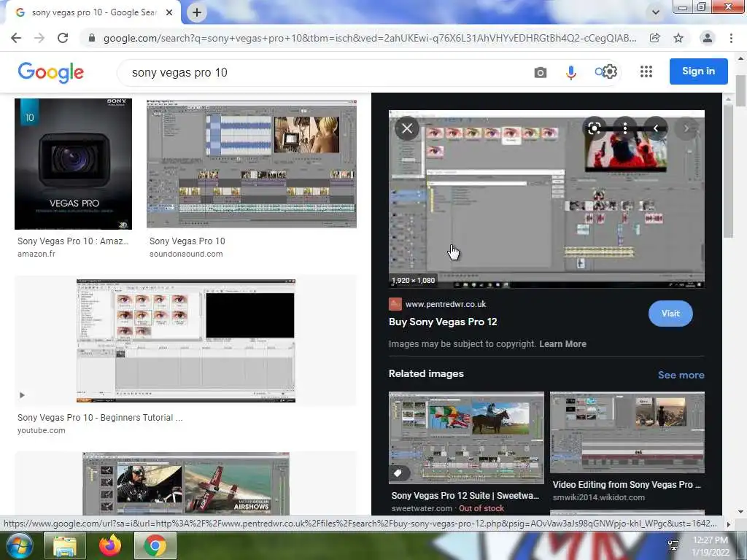This screenshot has width=747, height=560.
Task: Click 'Sony Vegas Pro 10 : Amaz...' title
Action: click(73, 241)
